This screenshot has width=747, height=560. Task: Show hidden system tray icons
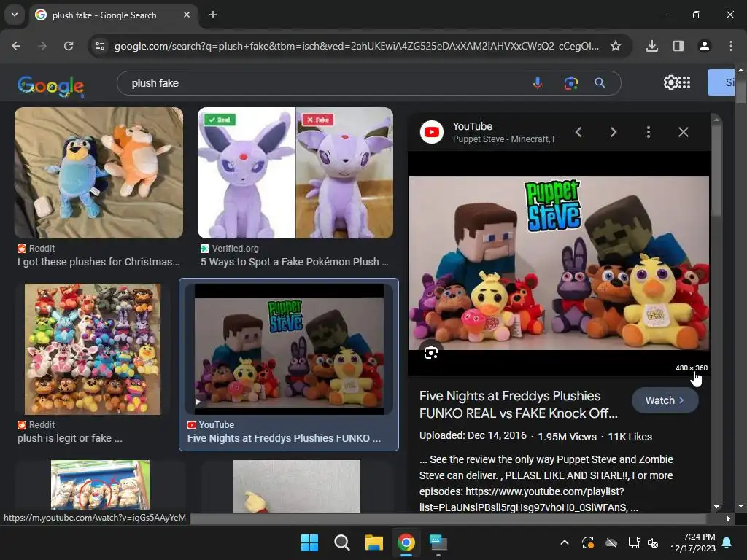point(565,542)
